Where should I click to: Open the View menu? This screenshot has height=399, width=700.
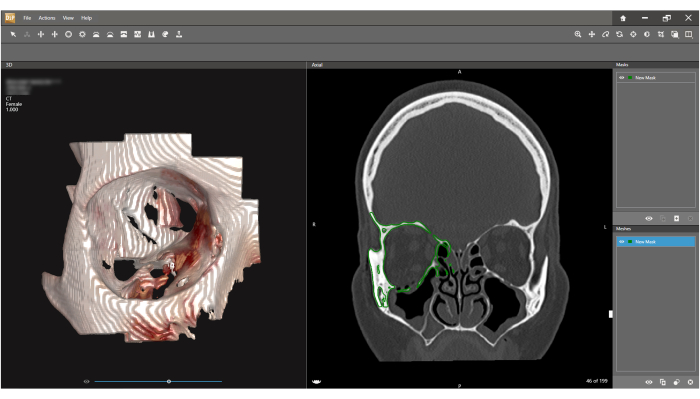(68, 18)
